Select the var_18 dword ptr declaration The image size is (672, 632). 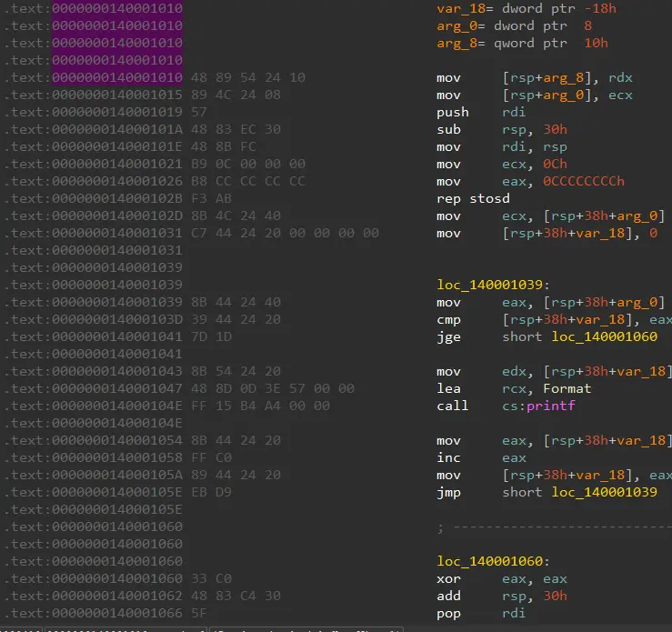(527, 8)
